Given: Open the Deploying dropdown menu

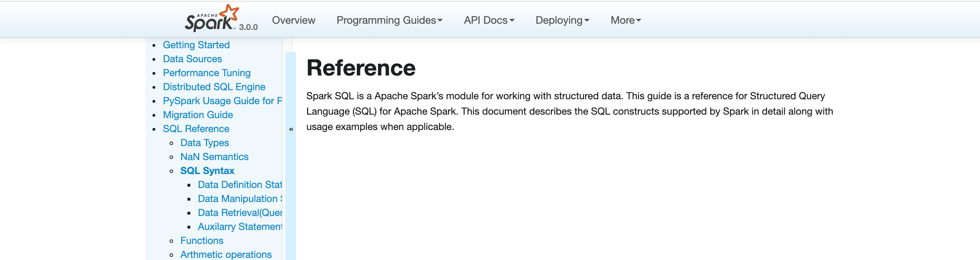Looking at the screenshot, I should point(562,20).
